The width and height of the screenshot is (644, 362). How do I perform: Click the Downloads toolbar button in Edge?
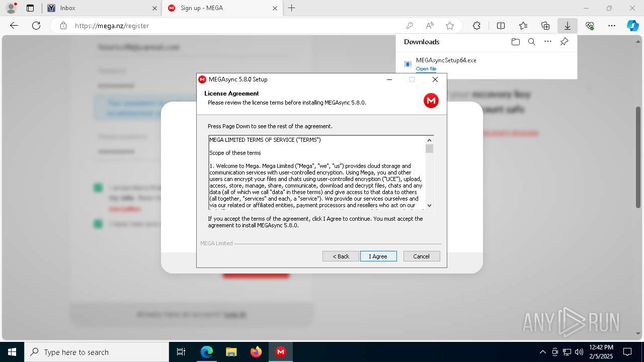pos(567,26)
